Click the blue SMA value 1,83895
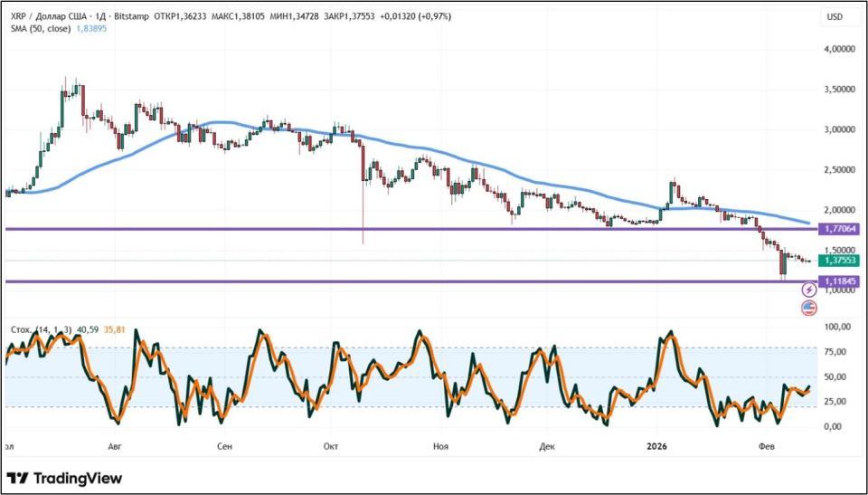Image resolution: width=868 pixels, height=495 pixels. point(101,29)
